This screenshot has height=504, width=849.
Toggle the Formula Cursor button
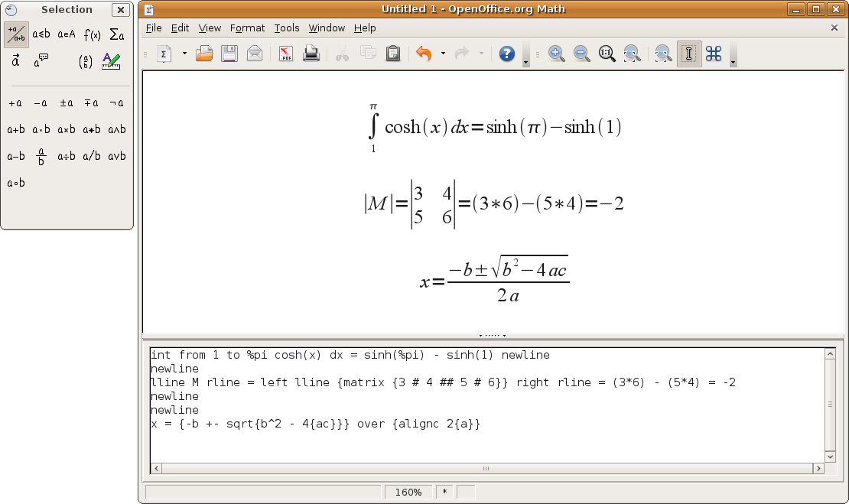[688, 54]
